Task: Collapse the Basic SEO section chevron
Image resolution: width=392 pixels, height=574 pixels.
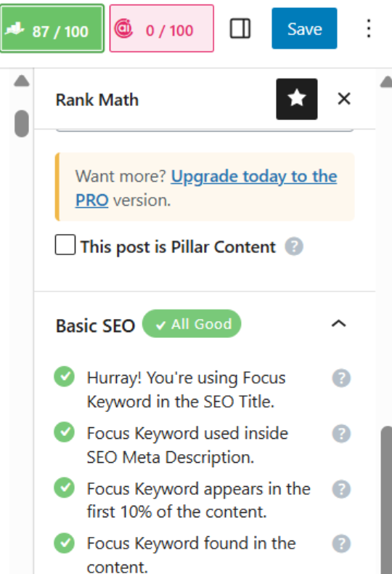Action: pyautogui.click(x=338, y=323)
